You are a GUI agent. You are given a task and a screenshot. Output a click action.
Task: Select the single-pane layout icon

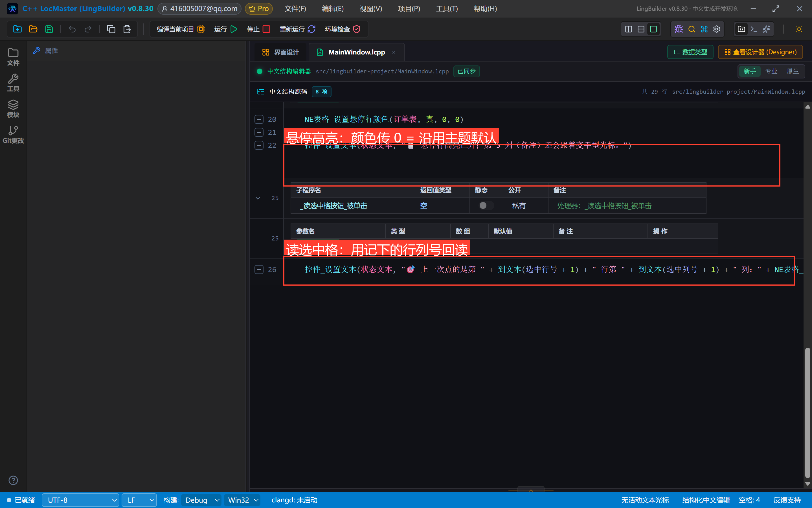[x=653, y=29]
